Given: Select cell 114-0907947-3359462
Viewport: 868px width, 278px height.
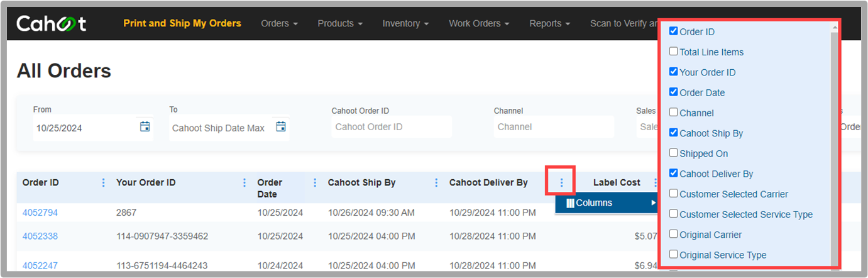Looking at the screenshot, I should [x=162, y=236].
